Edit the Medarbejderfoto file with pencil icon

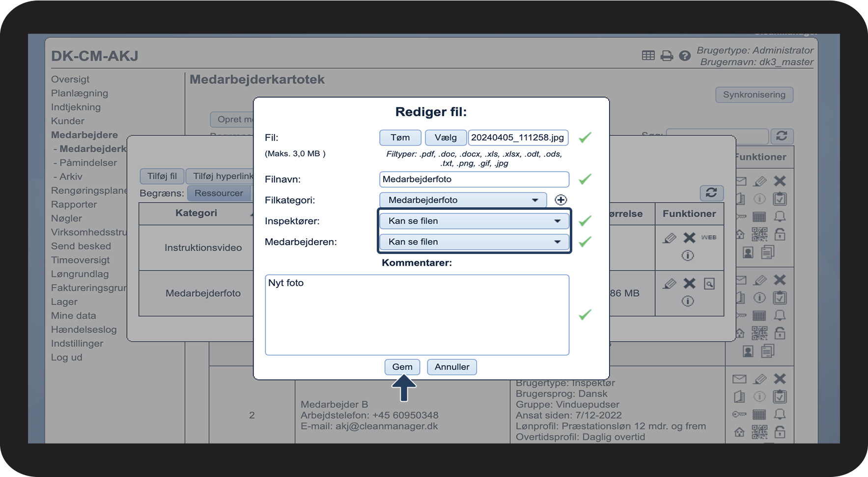(669, 284)
